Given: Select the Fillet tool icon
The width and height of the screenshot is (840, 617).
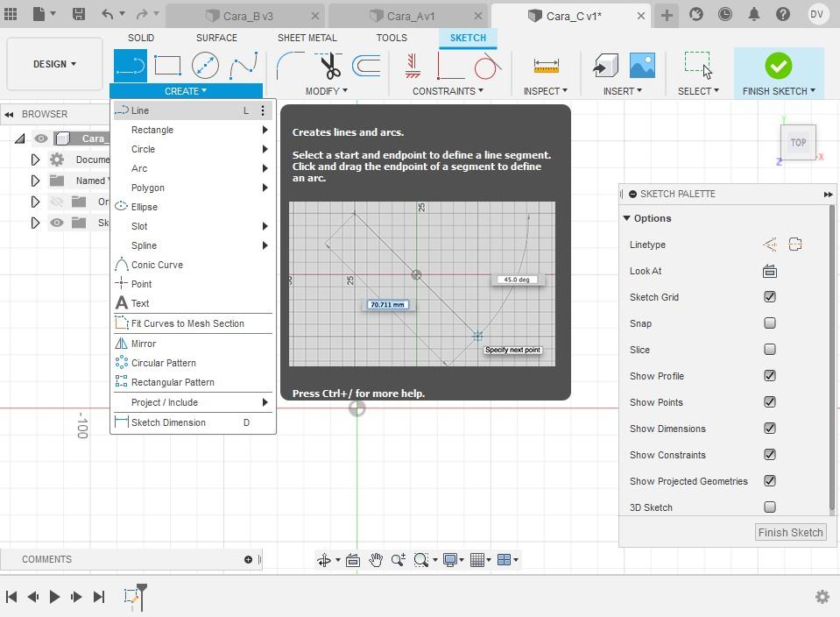Looking at the screenshot, I should 290,66.
